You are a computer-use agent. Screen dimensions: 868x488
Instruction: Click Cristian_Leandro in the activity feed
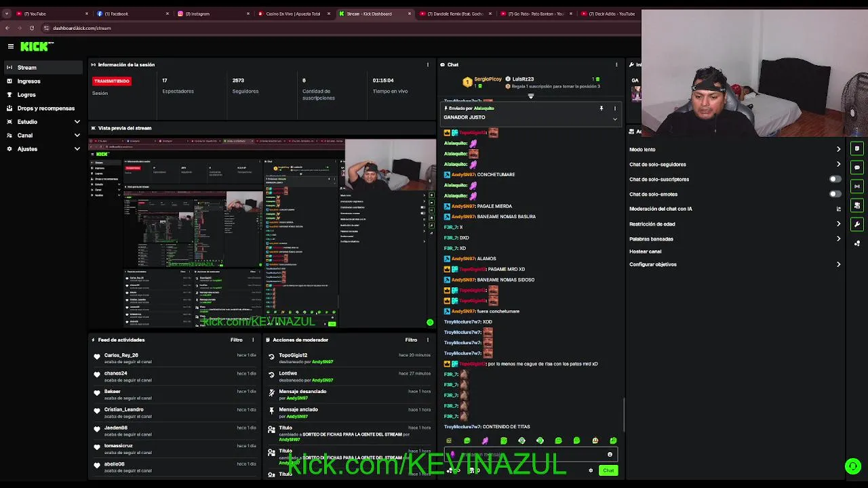coord(124,409)
